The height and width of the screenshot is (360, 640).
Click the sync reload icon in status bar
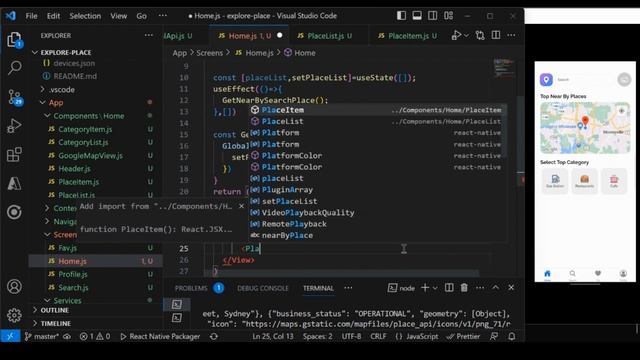click(x=213, y=336)
